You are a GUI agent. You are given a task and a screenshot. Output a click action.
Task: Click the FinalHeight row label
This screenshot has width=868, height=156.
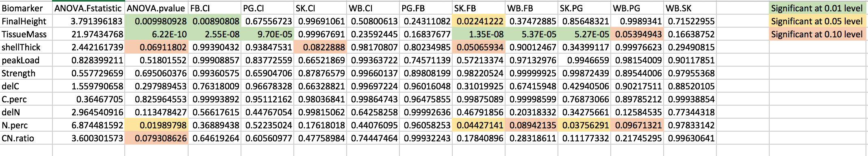pyautogui.click(x=26, y=21)
